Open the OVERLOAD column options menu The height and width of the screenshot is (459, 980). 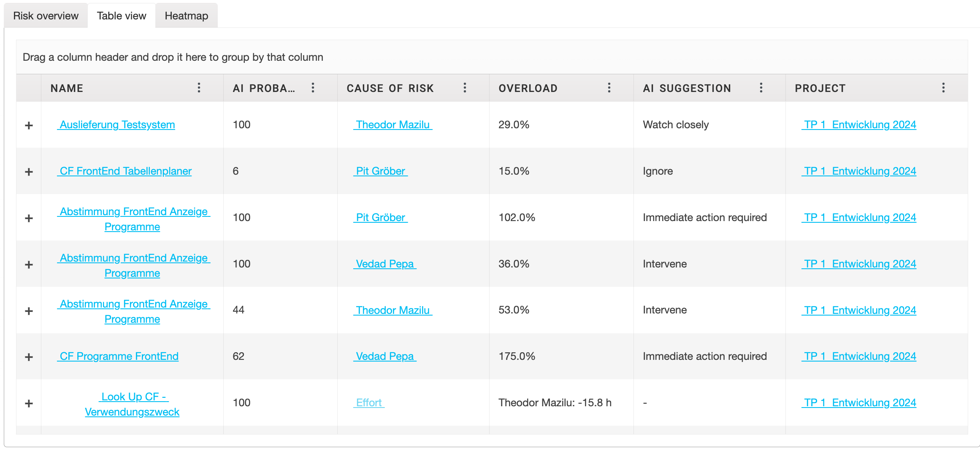pyautogui.click(x=609, y=88)
